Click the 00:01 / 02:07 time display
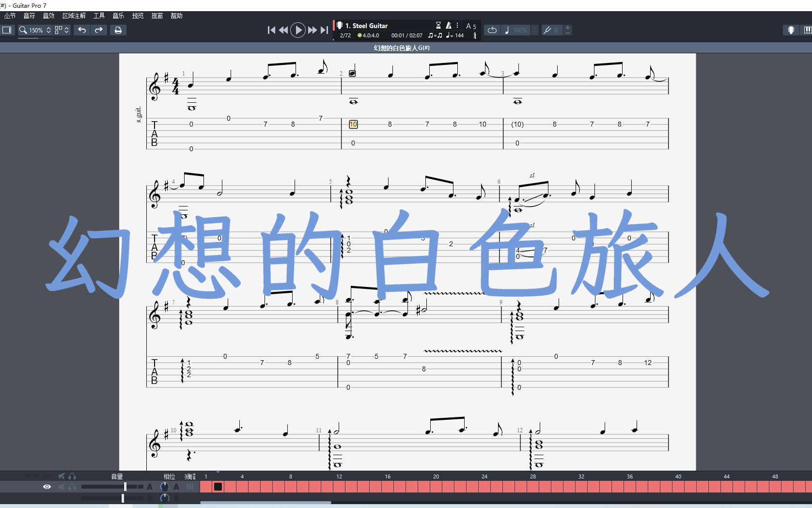Image resolution: width=812 pixels, height=508 pixels. pyautogui.click(x=407, y=35)
